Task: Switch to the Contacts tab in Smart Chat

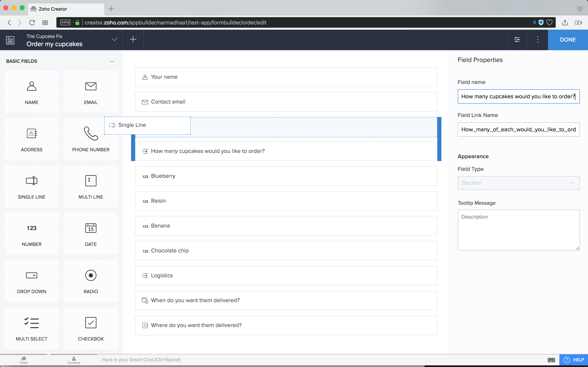Action: tap(74, 360)
